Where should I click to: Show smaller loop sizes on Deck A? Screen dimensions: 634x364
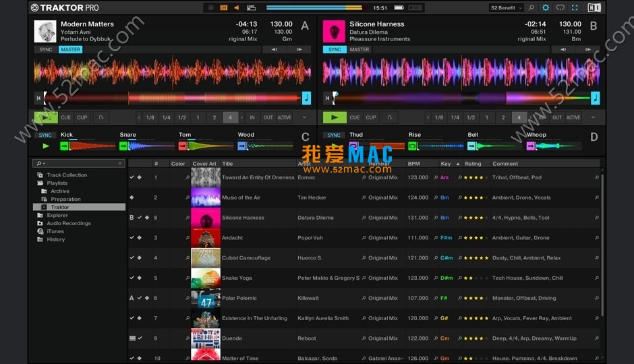[139, 117]
